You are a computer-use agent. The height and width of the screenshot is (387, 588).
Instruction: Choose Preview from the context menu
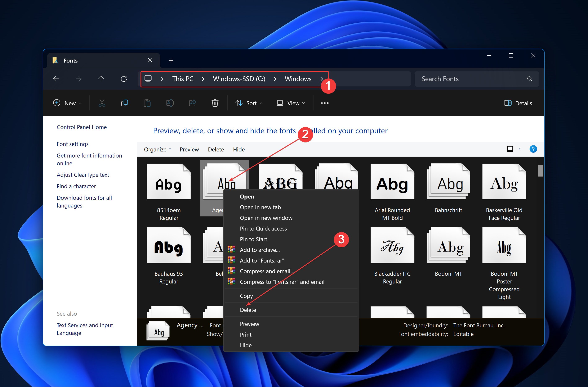pos(291,324)
